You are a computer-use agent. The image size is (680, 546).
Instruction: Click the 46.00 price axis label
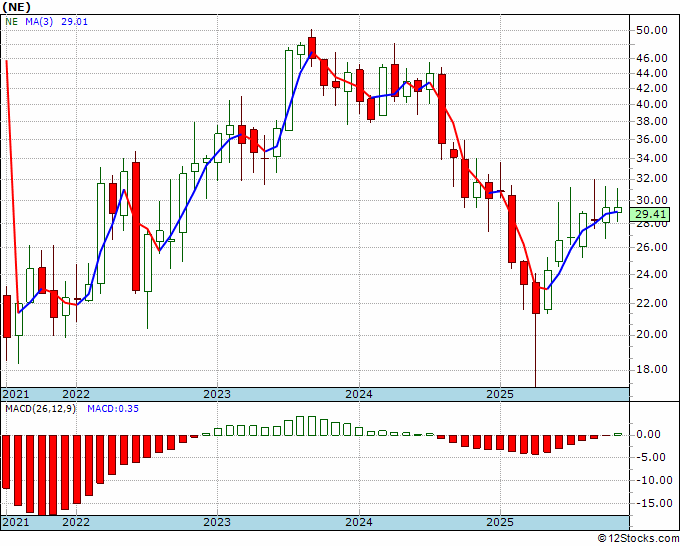(x=651, y=58)
